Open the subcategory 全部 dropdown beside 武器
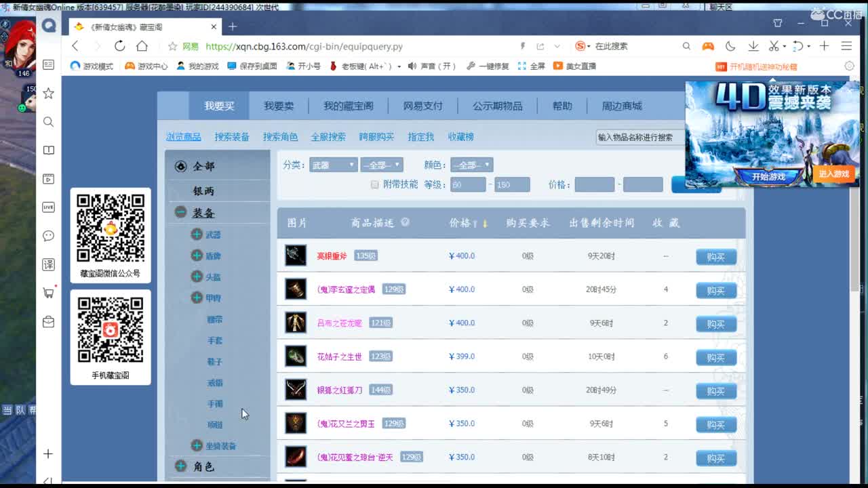Screen dimensions: 868x488 [x=382, y=165]
